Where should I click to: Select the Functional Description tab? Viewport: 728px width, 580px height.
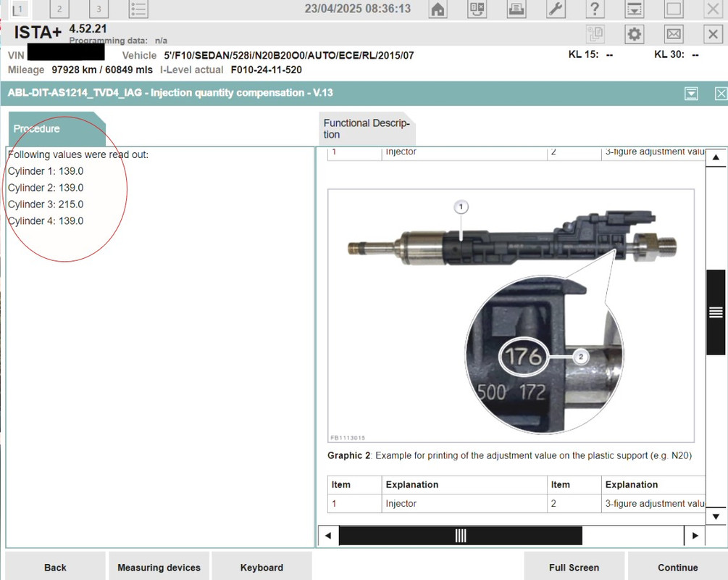click(x=367, y=129)
